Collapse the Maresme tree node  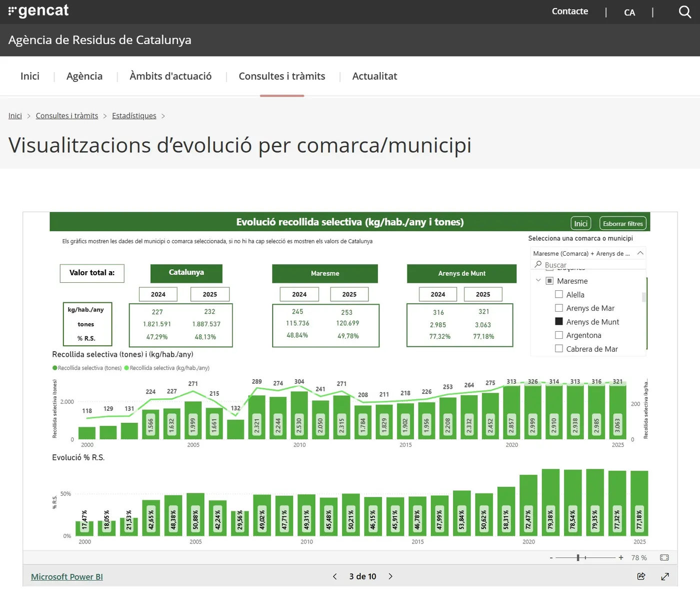click(538, 281)
